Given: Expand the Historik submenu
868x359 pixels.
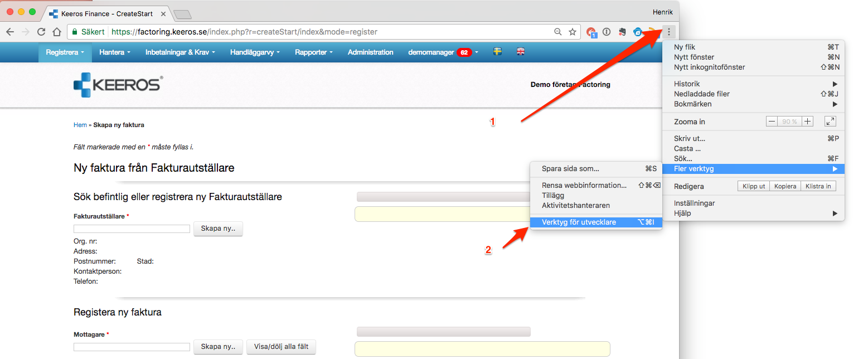Looking at the screenshot, I should click(753, 84).
